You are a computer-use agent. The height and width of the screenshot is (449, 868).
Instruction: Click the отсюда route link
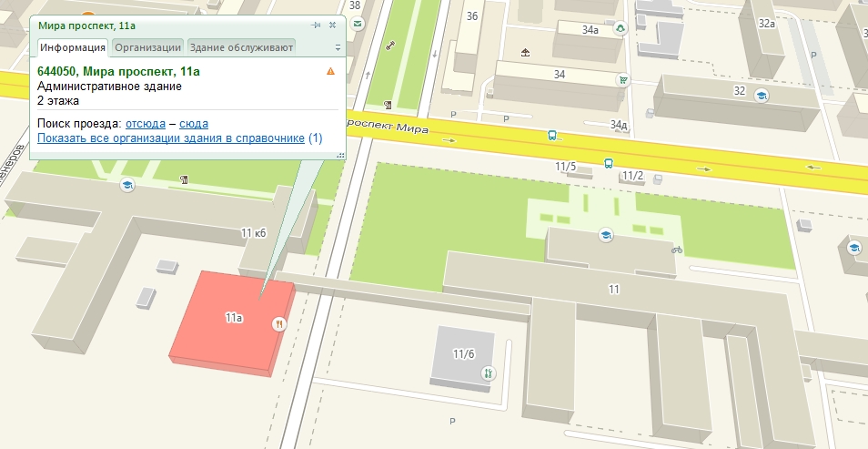coord(145,123)
